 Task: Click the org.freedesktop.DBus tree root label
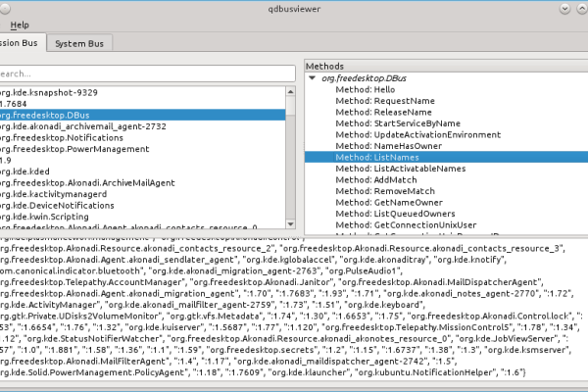point(364,78)
